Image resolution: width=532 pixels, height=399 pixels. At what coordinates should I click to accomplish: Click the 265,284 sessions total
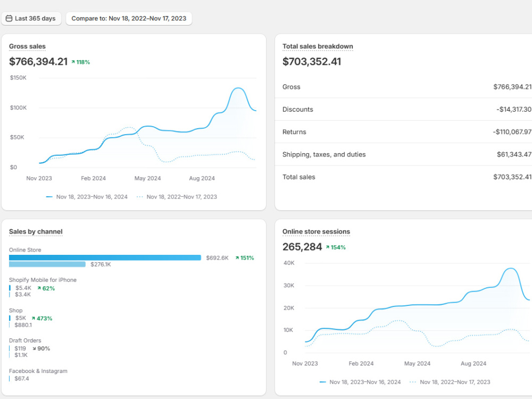302,247
